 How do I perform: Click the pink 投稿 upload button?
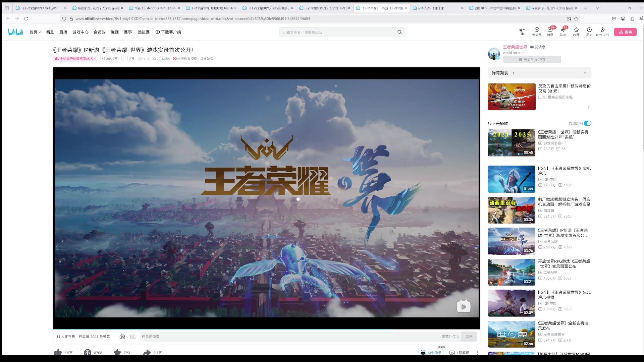(625, 32)
